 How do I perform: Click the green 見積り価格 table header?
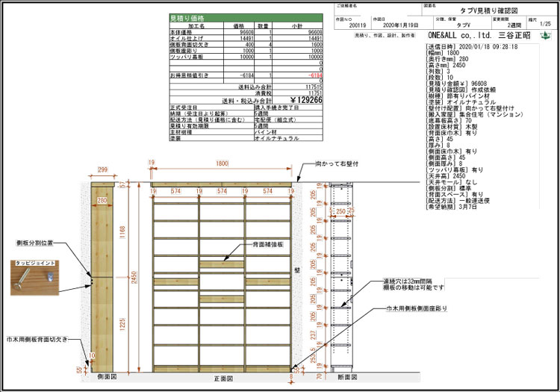pyautogui.click(x=246, y=18)
